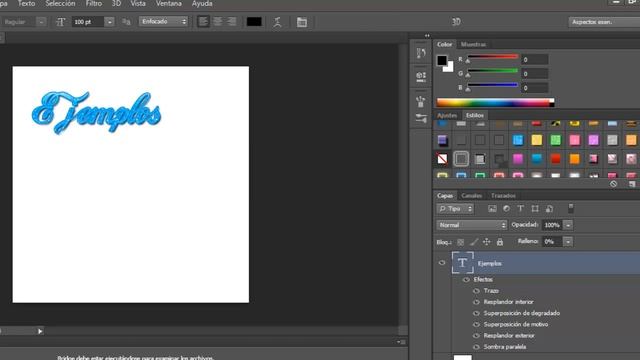640x360 pixels.
Task: Click the red R slider track
Action: point(493,57)
